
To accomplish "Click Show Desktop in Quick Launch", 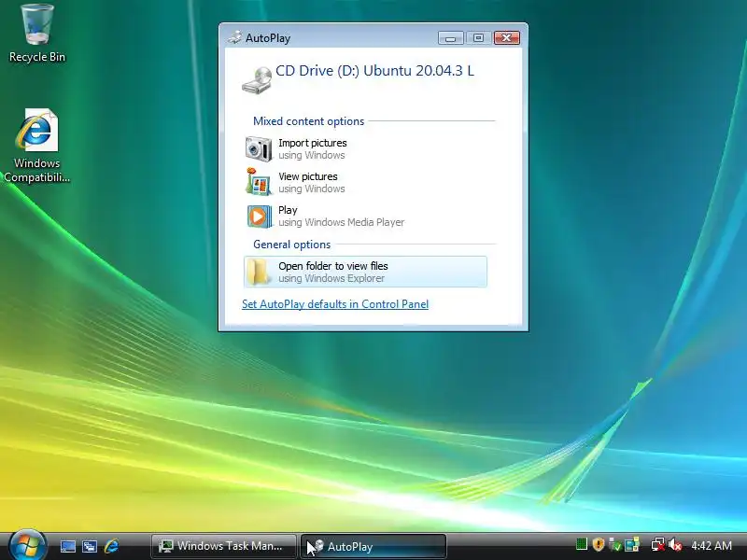I will tap(67, 546).
